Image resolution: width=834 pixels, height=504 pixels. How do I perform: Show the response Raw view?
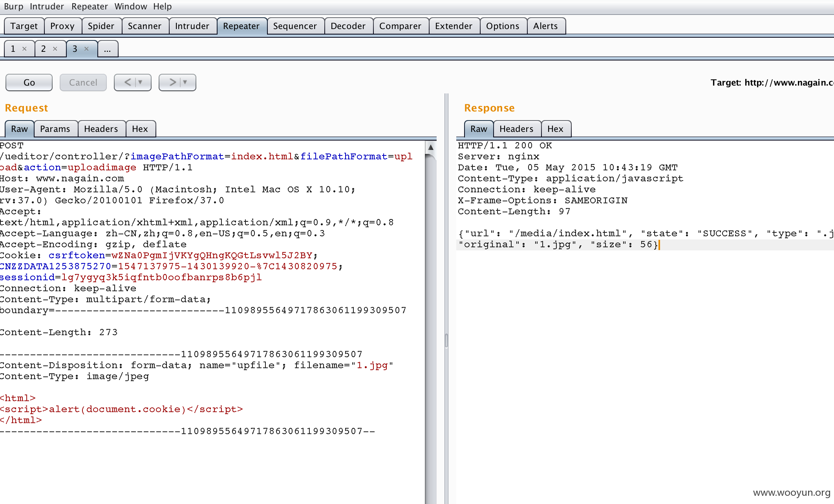pyautogui.click(x=479, y=129)
